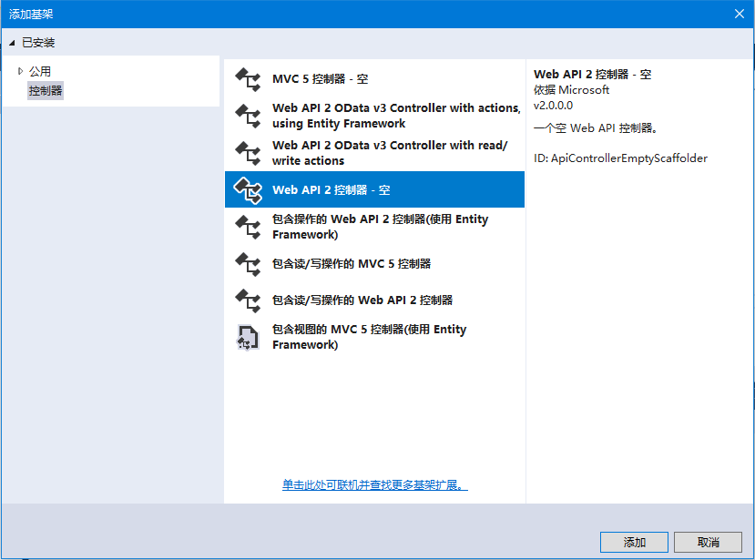Click icon for 包含读/写操作的 MVC 5 控制器
Image resolution: width=755 pixels, height=560 pixels.
tap(248, 264)
